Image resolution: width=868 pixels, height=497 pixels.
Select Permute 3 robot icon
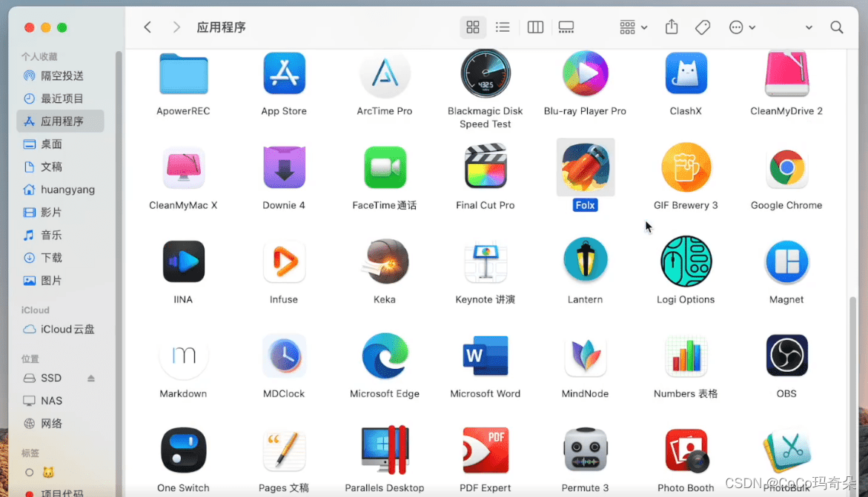pos(585,450)
